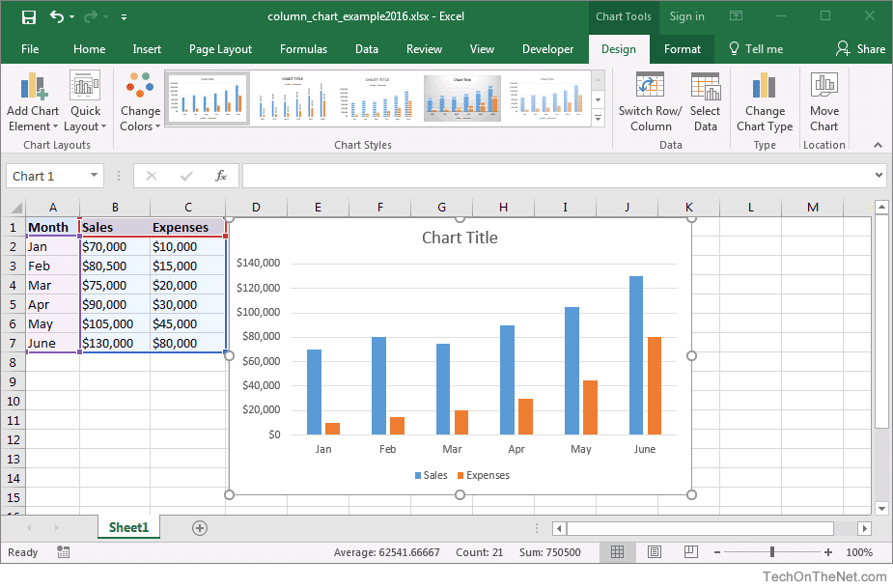Click the Switch Row/Column icon

pos(650,85)
